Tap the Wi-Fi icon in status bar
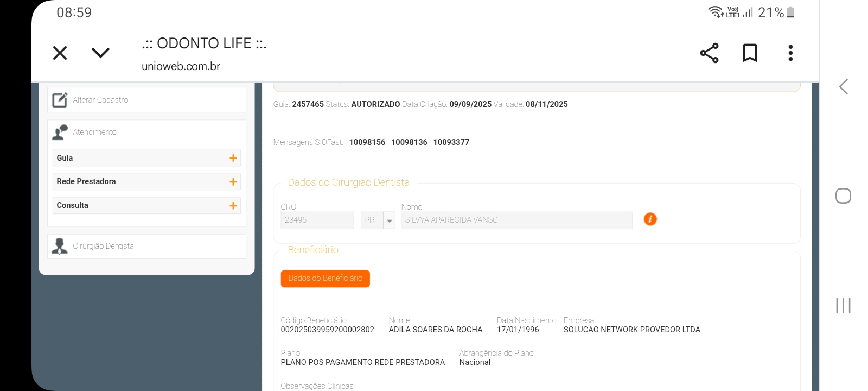The width and height of the screenshot is (868, 391). (x=716, y=12)
